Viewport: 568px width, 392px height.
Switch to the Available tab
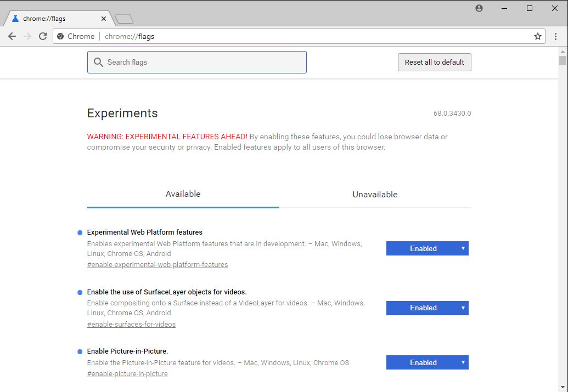tap(183, 195)
